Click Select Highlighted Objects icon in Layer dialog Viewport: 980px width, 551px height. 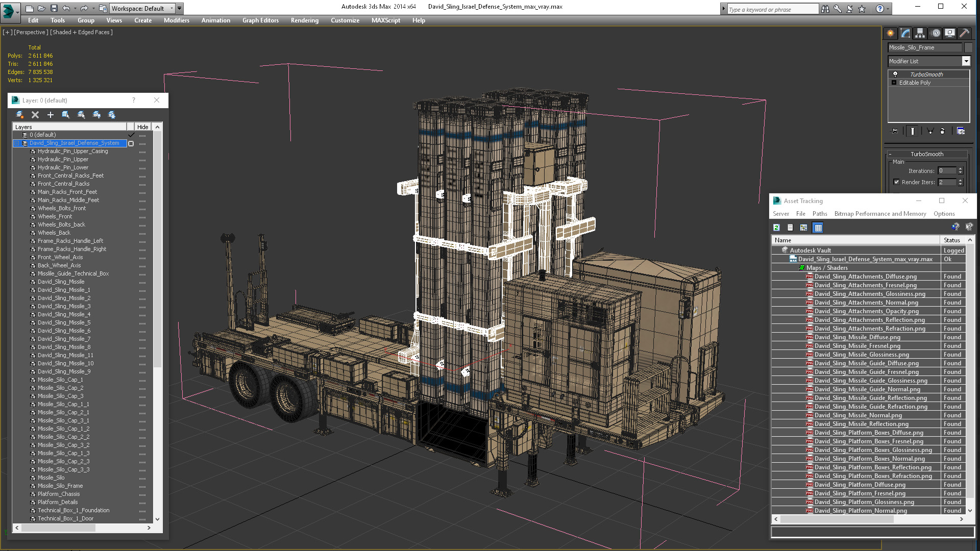click(66, 115)
